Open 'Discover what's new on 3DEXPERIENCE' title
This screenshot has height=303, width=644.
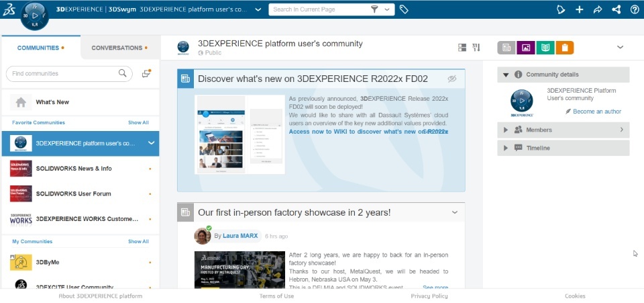click(x=313, y=79)
